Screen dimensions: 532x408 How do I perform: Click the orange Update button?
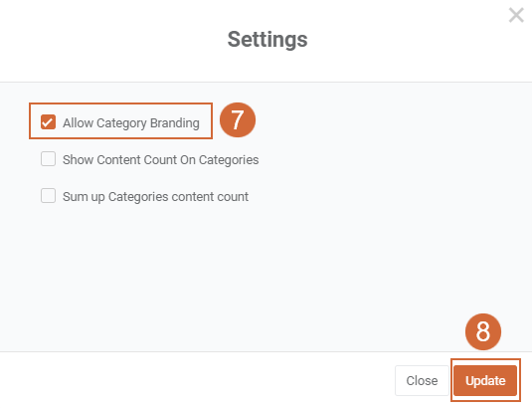tap(485, 380)
